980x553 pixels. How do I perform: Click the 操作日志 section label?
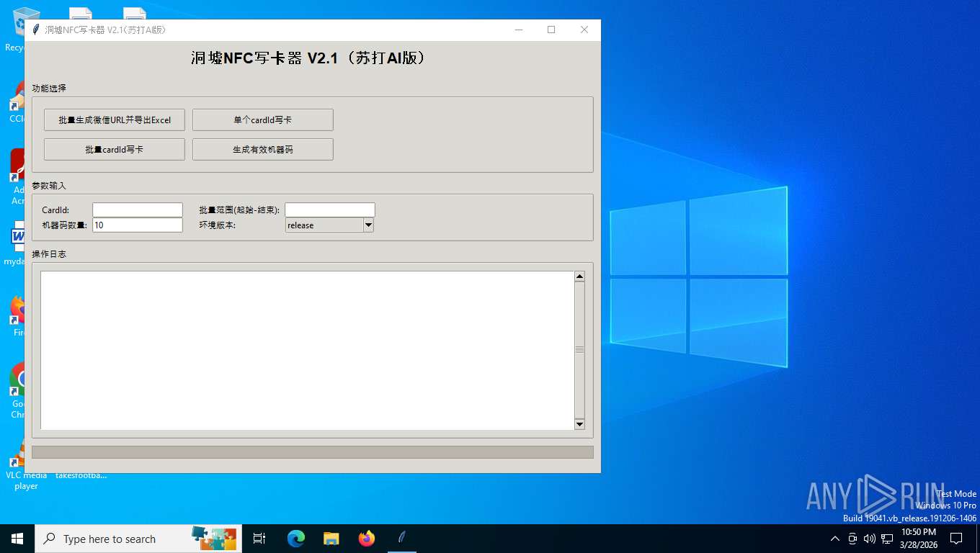coord(49,254)
